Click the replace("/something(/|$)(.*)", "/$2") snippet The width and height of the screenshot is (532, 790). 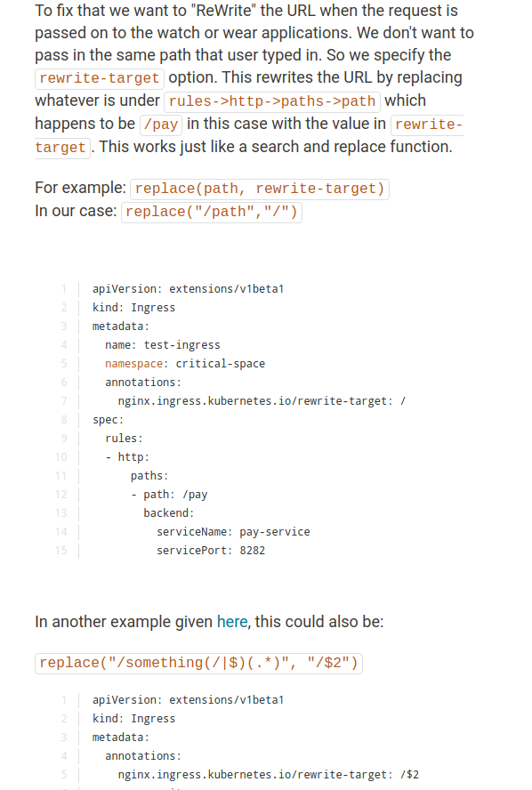[198, 663]
